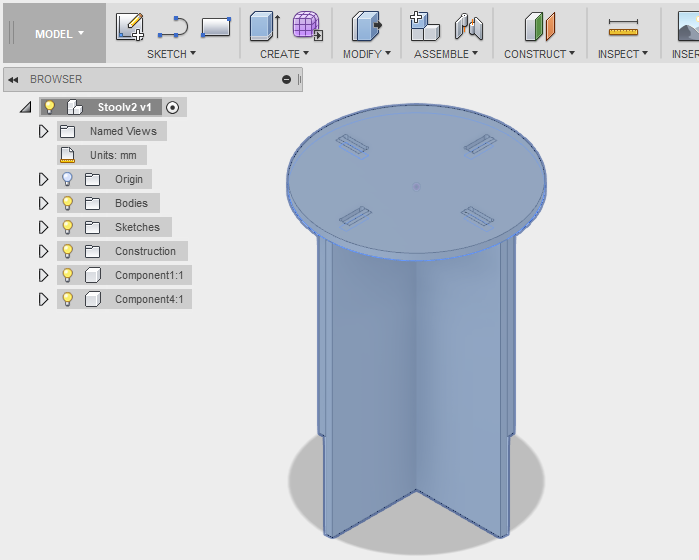The height and width of the screenshot is (560, 699).
Task: Select the Rectangle sketch tool icon
Action: [x=216, y=27]
